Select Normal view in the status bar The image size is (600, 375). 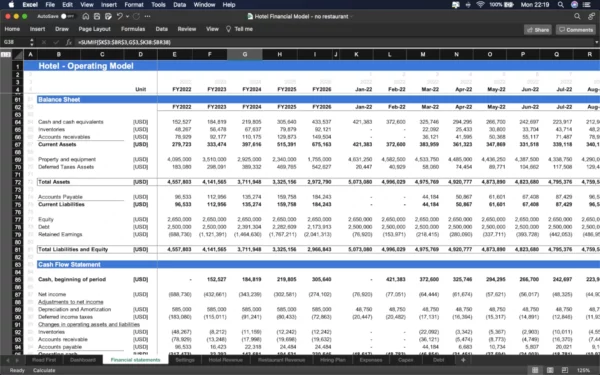pyautogui.click(x=535, y=370)
